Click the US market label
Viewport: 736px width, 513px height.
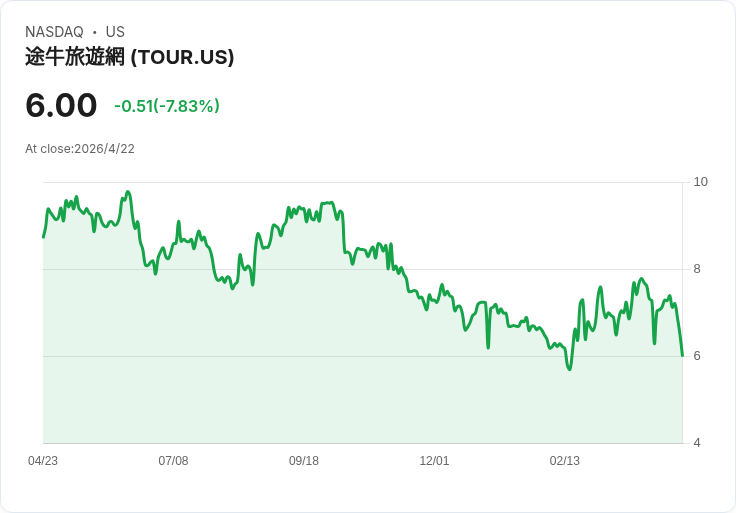coord(115,32)
